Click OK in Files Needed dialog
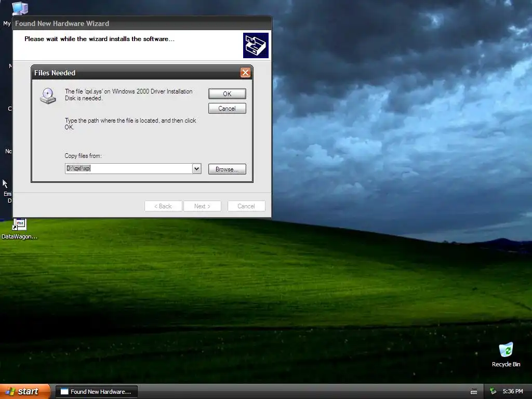 pos(227,94)
